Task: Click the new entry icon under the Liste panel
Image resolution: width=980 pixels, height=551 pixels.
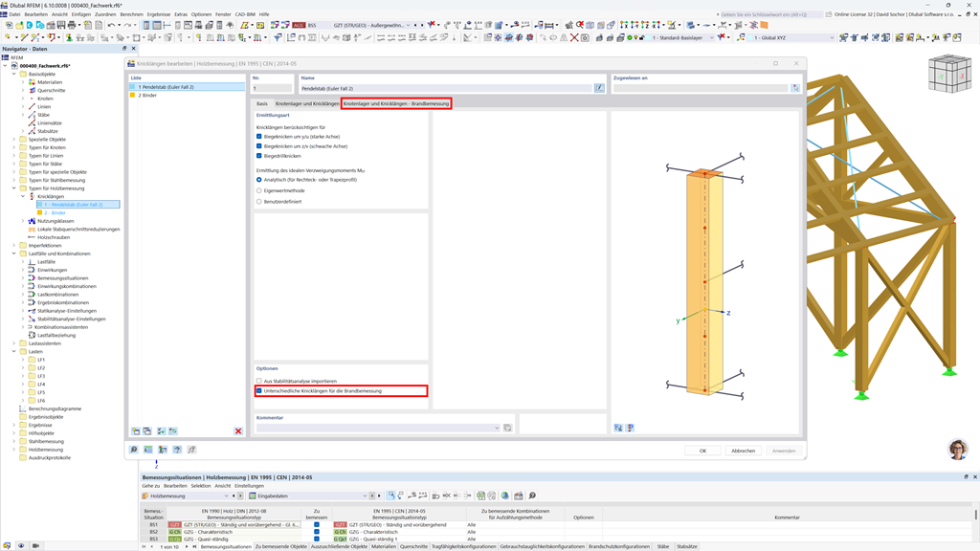Action: click(x=136, y=431)
